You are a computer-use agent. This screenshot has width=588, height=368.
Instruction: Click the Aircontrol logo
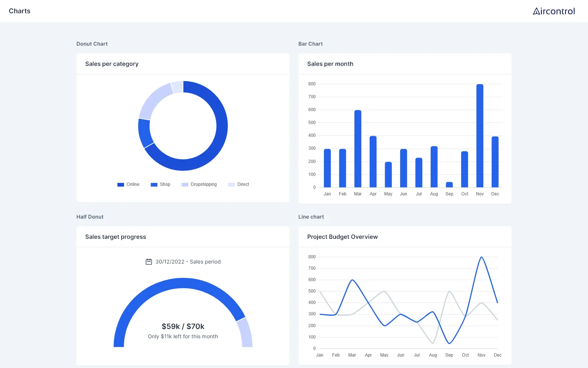(x=554, y=11)
